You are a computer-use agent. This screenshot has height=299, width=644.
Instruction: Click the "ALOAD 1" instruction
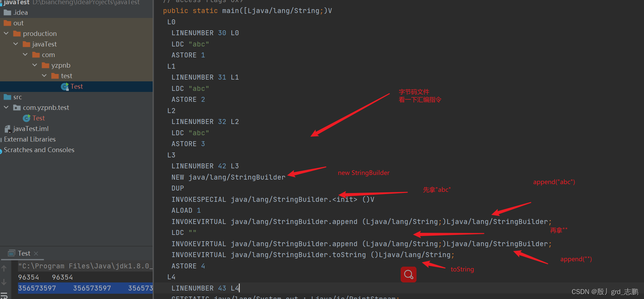click(186, 211)
